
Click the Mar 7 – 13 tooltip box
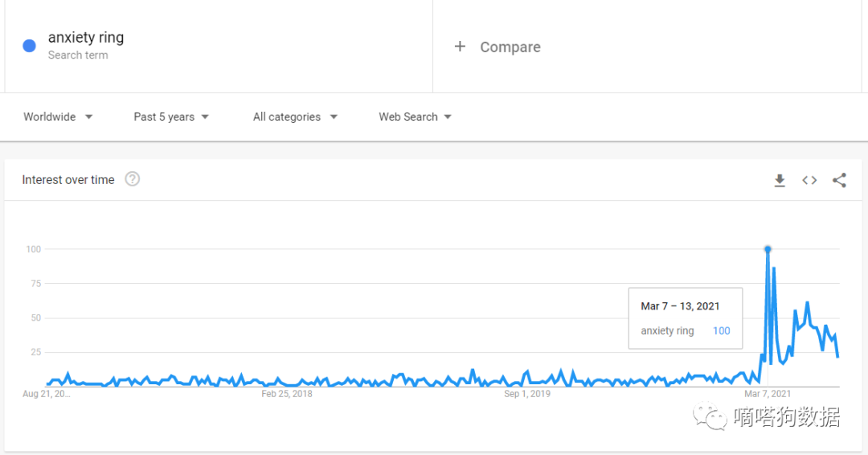pos(686,318)
